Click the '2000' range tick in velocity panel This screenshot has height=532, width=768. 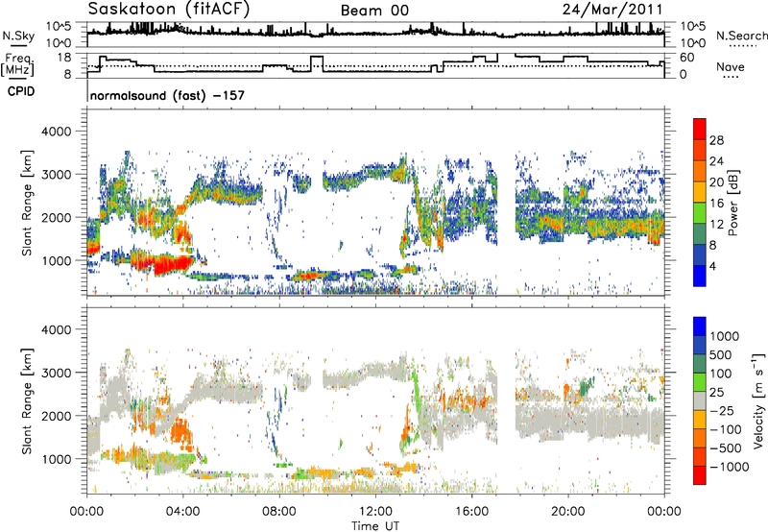[x=56, y=416]
